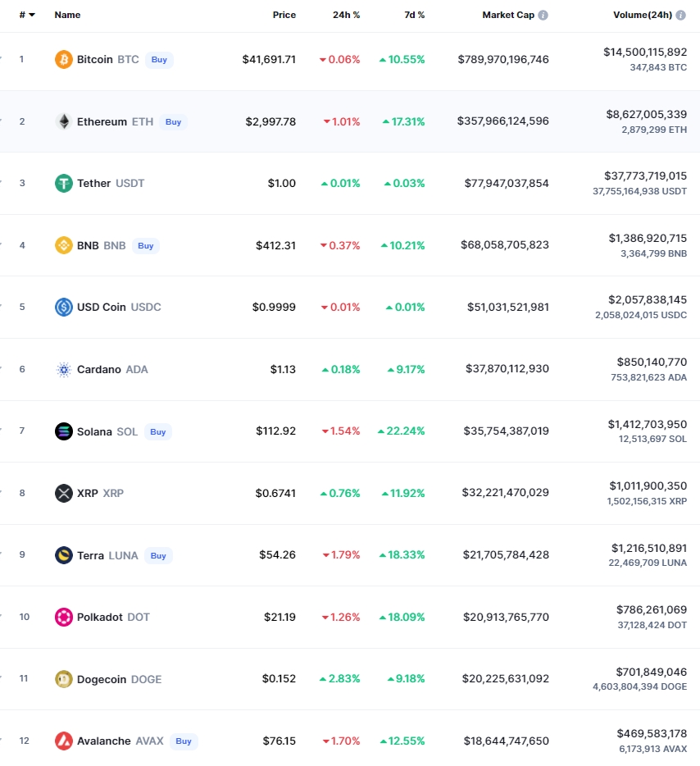The width and height of the screenshot is (700, 766).
Task: Sort by the Name column header
Action: pyautogui.click(x=67, y=15)
